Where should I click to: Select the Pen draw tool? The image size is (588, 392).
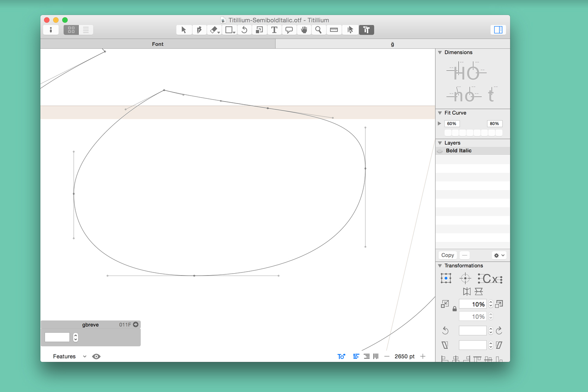click(199, 30)
